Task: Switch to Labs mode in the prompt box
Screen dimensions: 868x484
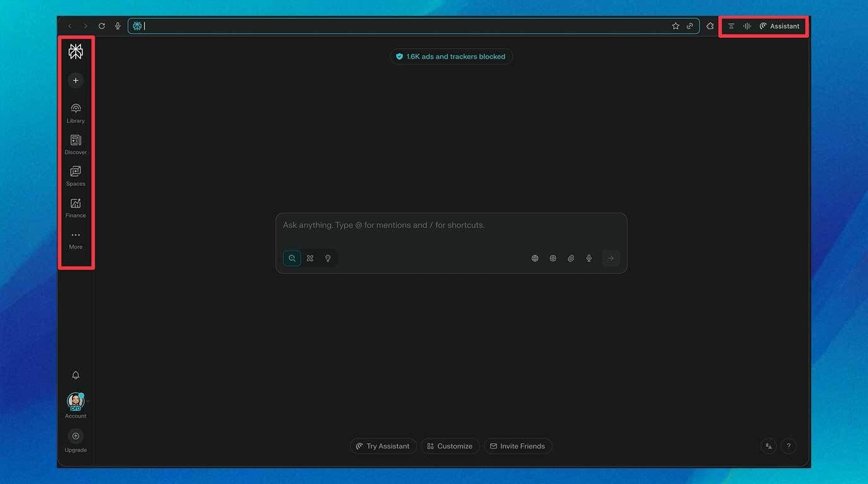Action: [x=310, y=258]
